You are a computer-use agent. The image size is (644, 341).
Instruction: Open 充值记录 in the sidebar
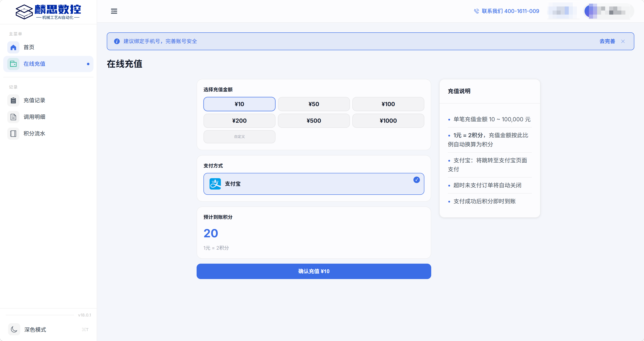48,100
